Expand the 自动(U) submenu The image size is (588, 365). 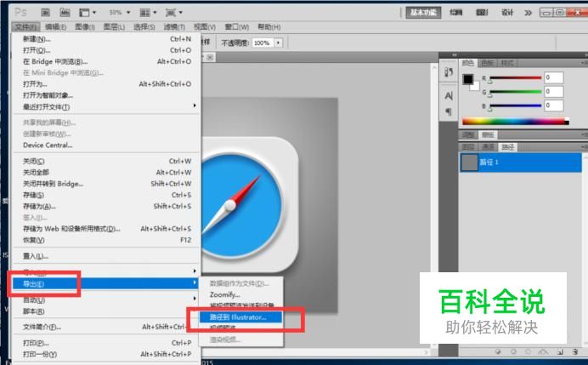pyautogui.click(x=107, y=299)
